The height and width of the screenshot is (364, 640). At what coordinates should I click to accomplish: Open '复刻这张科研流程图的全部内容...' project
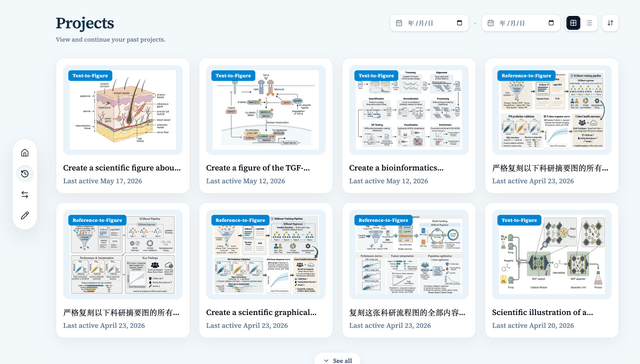[x=407, y=313]
